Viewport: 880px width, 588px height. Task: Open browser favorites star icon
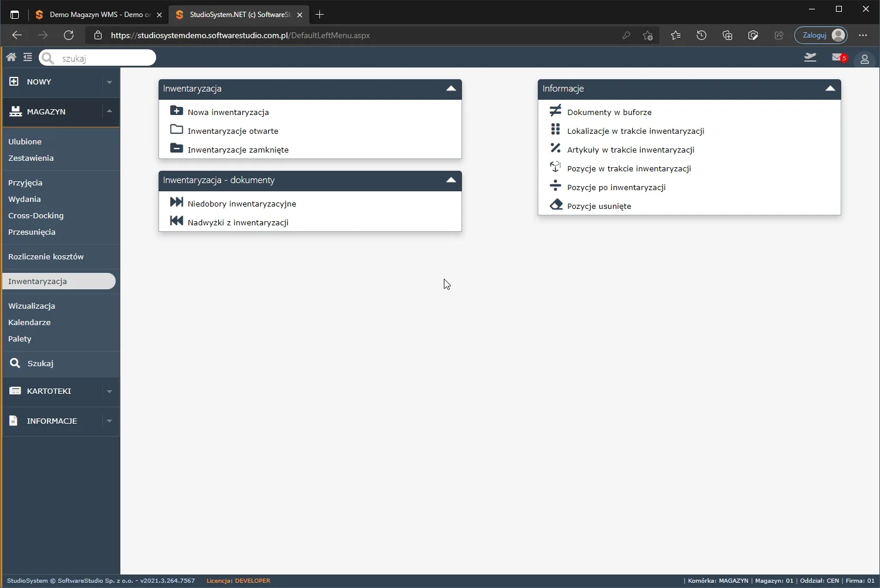tap(676, 35)
